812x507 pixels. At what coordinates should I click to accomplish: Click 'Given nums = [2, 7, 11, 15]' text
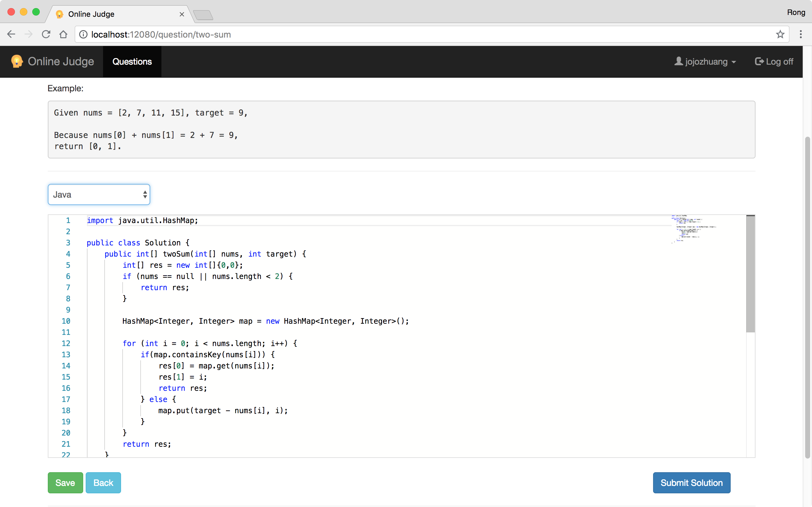tap(119, 113)
